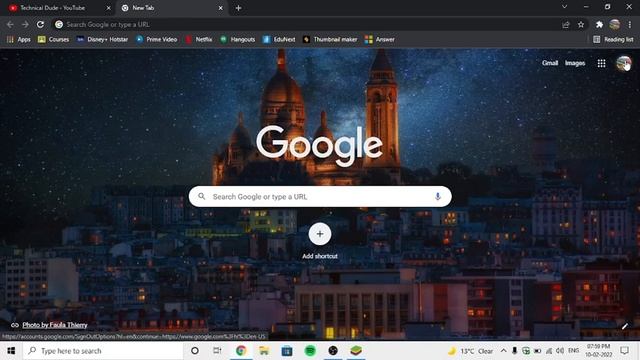This screenshot has width=640, height=360.
Task: Open a new tab with the plus button
Action: click(238, 8)
